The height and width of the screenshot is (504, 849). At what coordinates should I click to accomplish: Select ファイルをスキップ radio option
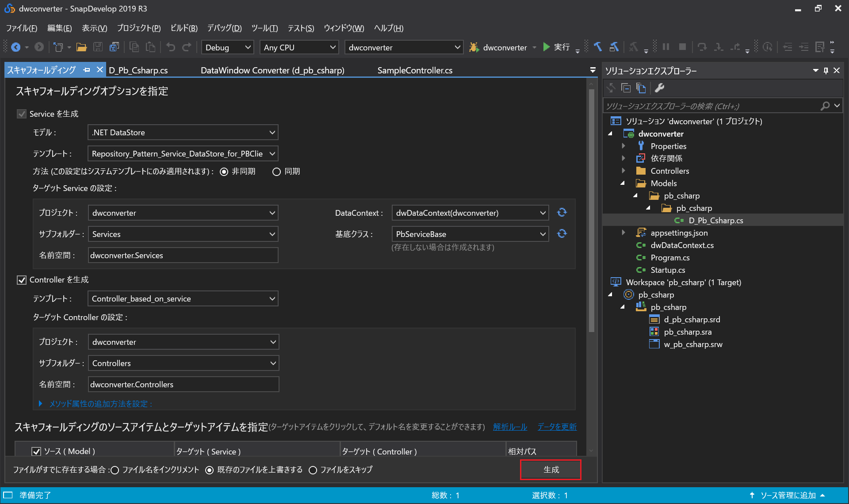click(x=313, y=470)
